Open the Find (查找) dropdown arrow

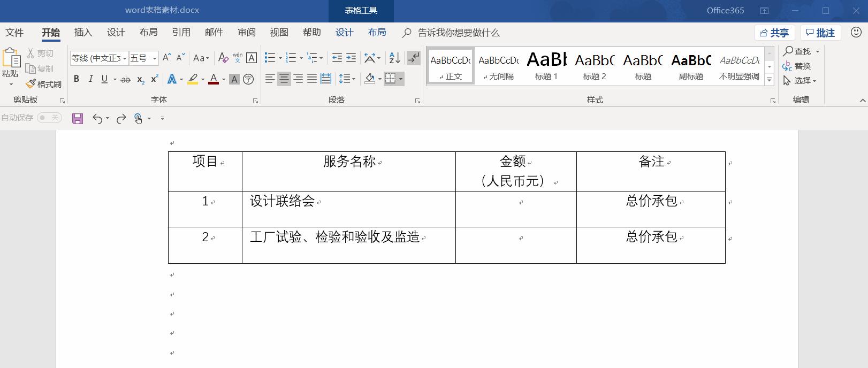pos(818,52)
